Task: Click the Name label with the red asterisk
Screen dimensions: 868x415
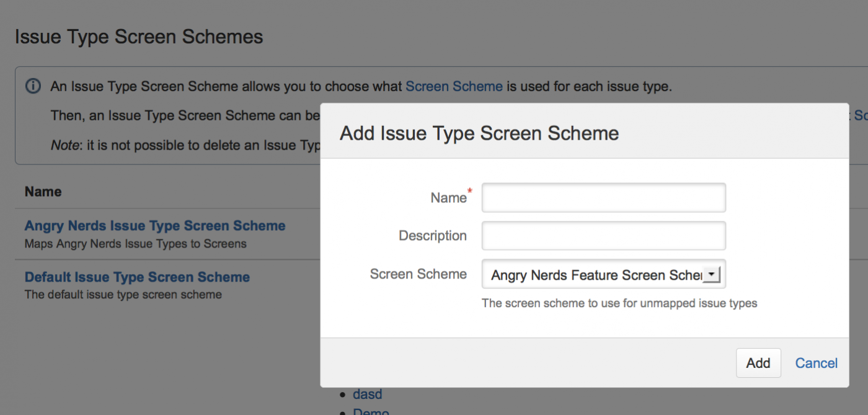Action: tap(448, 198)
